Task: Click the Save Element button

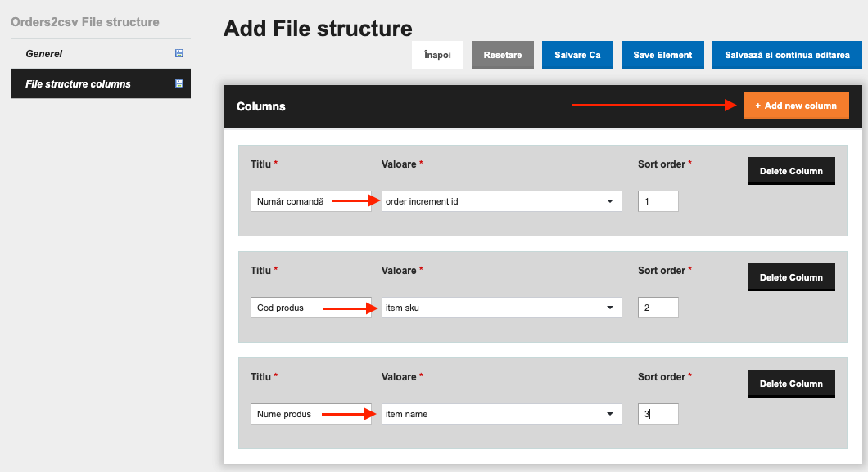Action: 662,55
